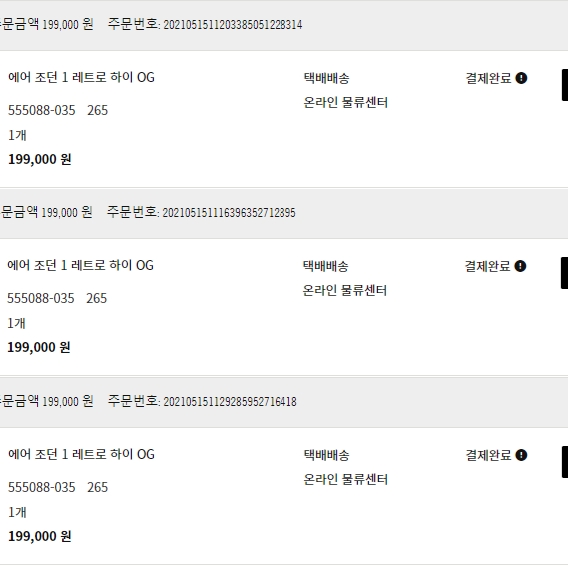Click info icon beside first 결제완료 status
Image resolution: width=568 pixels, height=568 pixels.
point(521,78)
